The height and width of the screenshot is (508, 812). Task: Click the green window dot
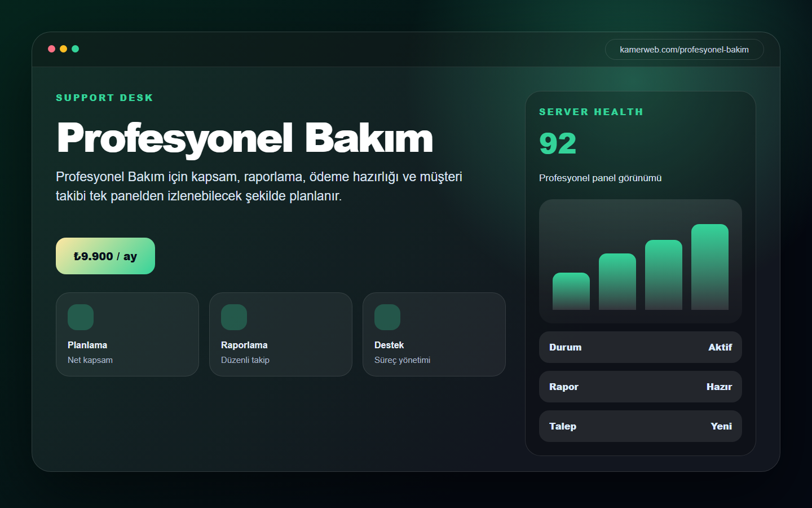[x=75, y=49]
